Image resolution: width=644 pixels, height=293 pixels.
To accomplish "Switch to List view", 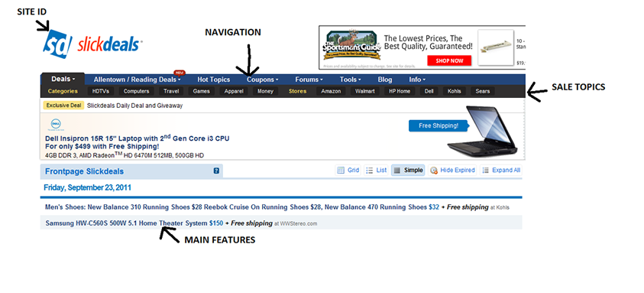I will coord(376,170).
